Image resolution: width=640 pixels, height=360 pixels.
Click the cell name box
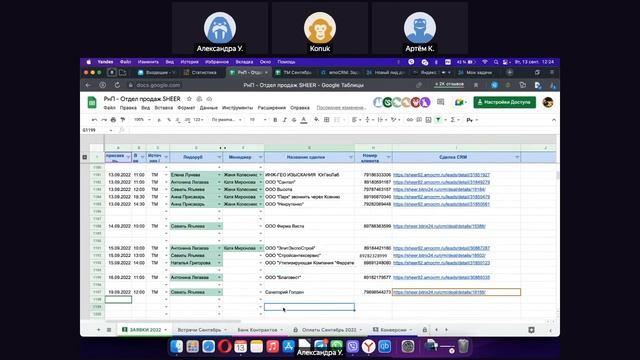[97, 130]
